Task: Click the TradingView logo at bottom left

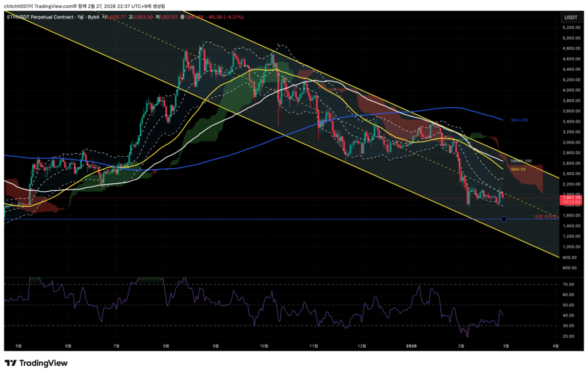Action: (37, 363)
